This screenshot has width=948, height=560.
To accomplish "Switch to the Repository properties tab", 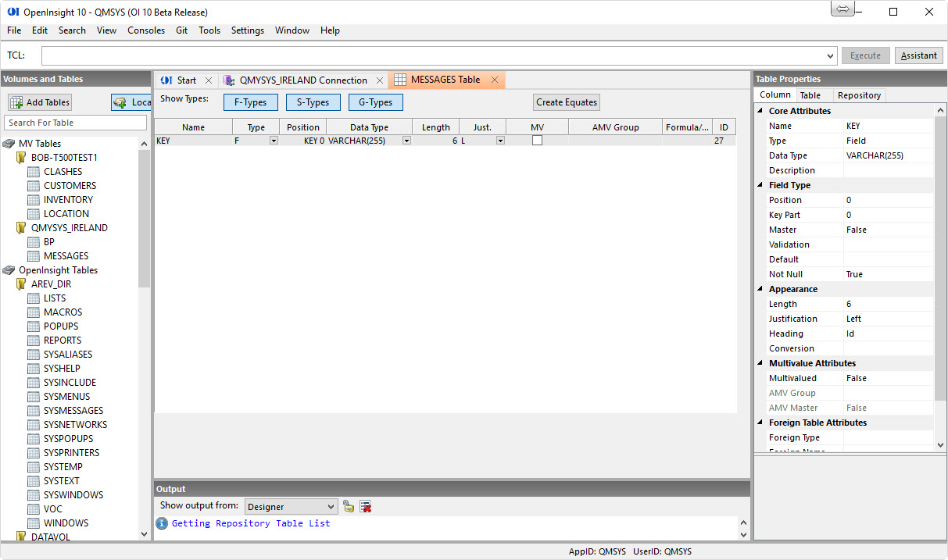I will pos(859,95).
